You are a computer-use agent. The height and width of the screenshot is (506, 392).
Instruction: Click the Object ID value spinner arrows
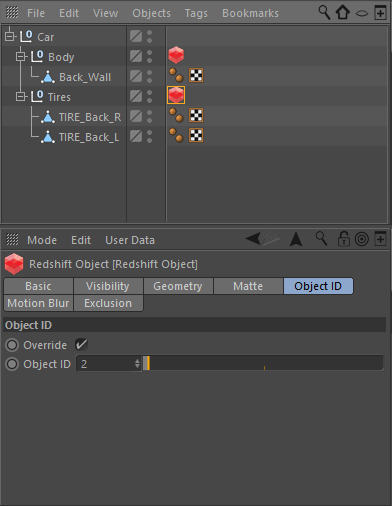[x=137, y=364]
